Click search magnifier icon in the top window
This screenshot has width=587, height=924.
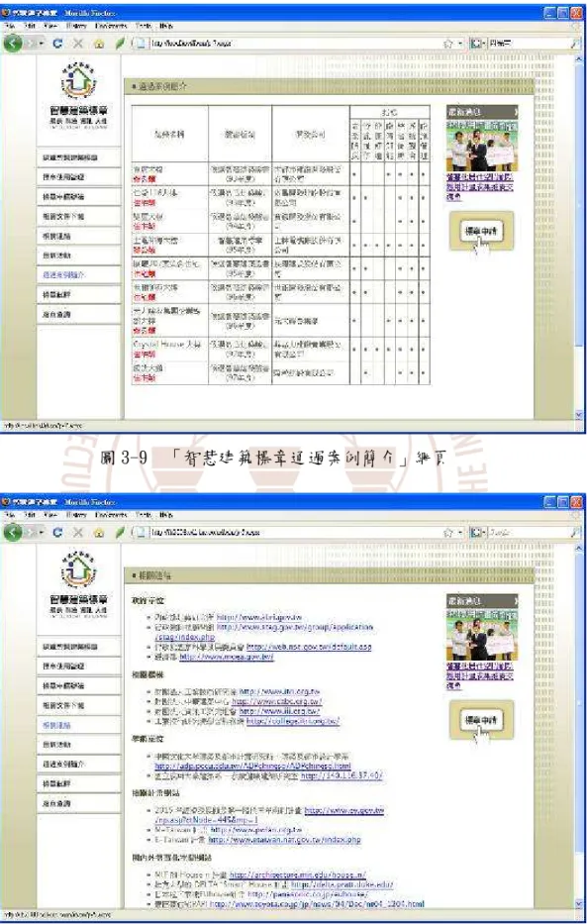pyautogui.click(x=575, y=43)
